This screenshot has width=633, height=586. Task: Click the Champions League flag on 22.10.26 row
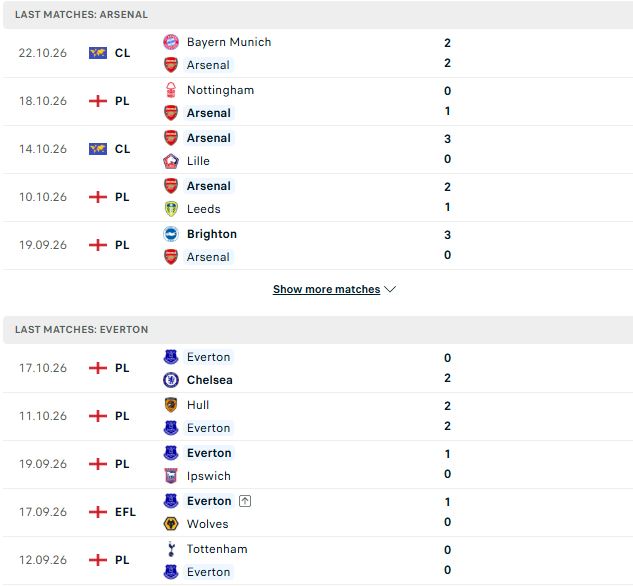(98, 53)
